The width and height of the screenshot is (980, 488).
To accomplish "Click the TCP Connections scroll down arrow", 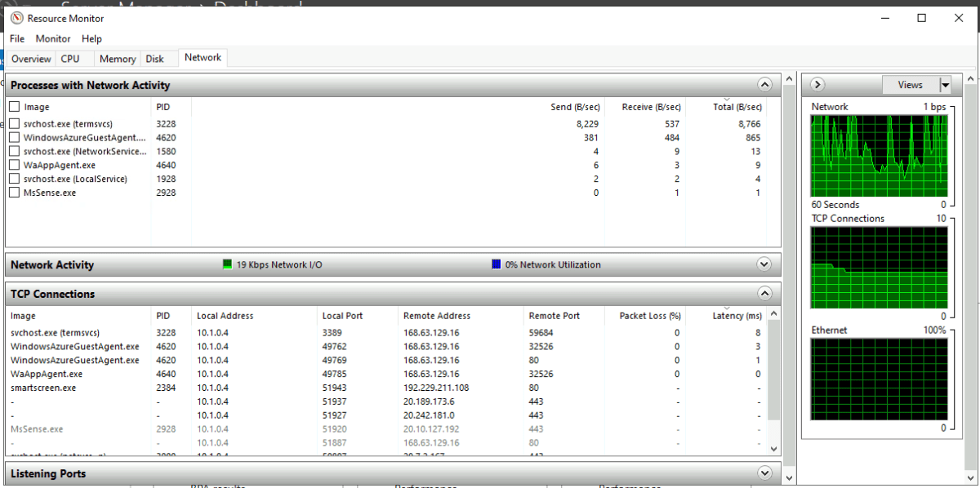I will (774, 448).
